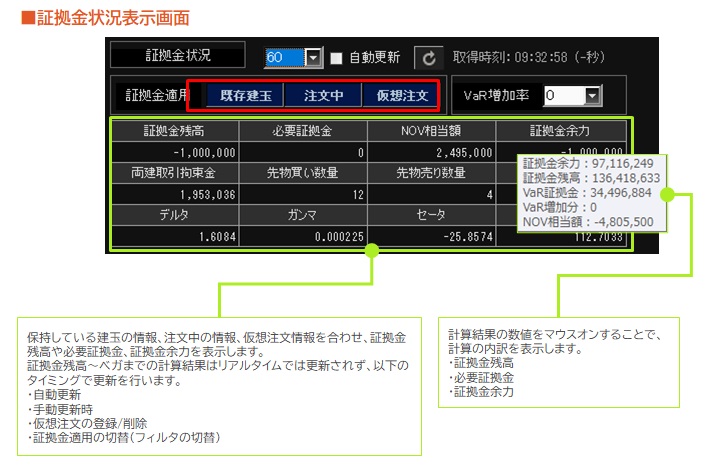Open the VaR増加率 dropdown arrow
Viewport: 714px width, 469px height.
pos(592,96)
